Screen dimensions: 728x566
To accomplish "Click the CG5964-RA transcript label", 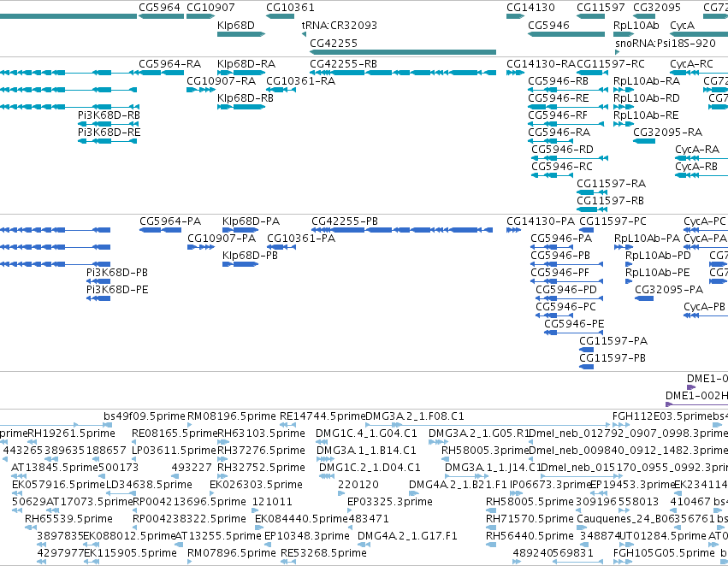I will pyautogui.click(x=170, y=63).
